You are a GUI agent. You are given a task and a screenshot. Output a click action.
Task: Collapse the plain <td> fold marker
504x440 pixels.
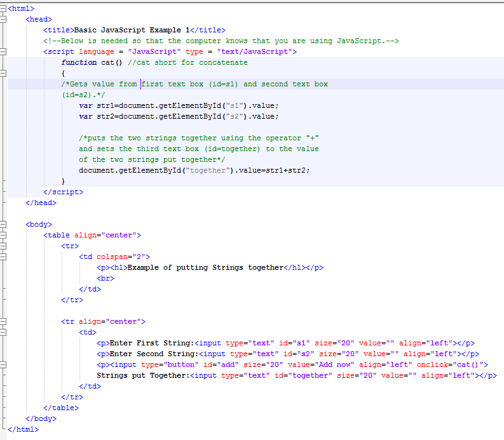pos(3,333)
